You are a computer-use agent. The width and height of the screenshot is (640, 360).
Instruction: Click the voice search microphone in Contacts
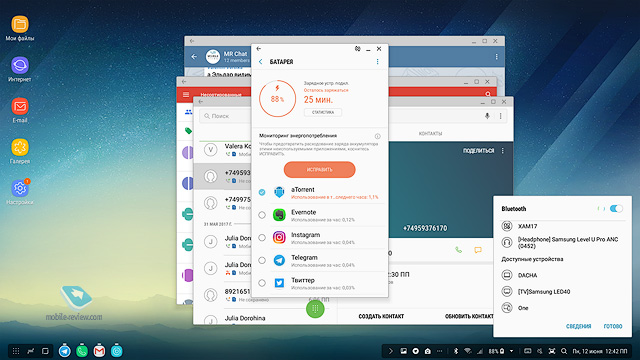coord(487,116)
